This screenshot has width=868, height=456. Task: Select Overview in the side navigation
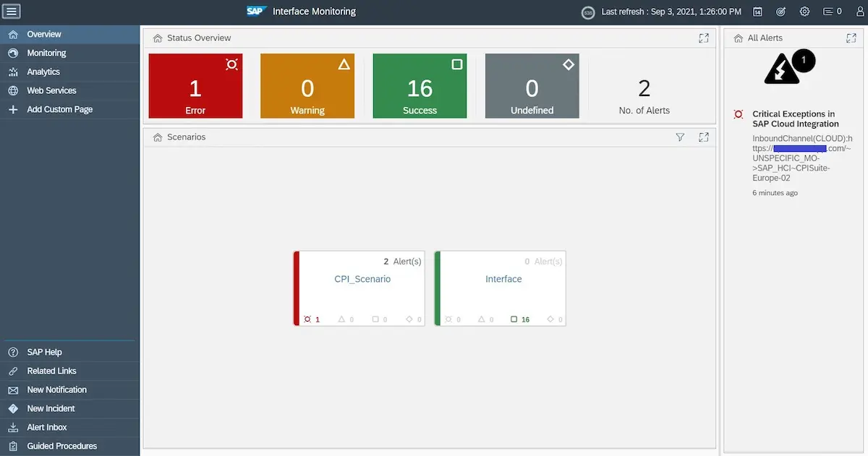pyautogui.click(x=70, y=35)
